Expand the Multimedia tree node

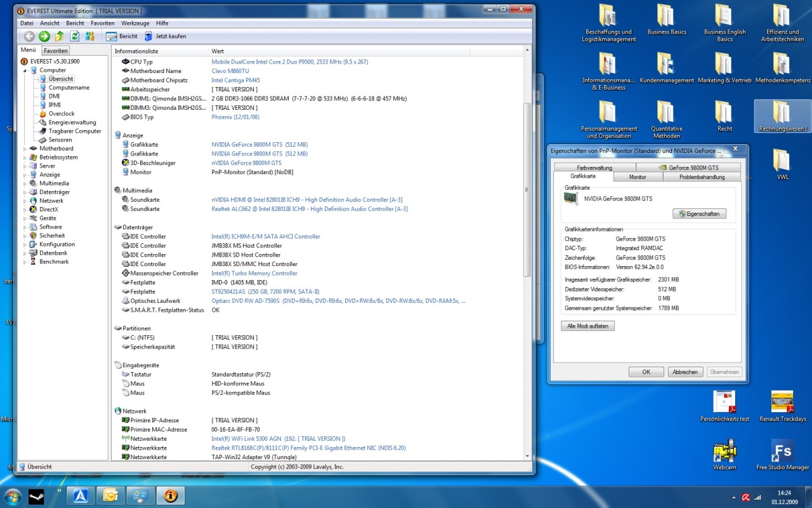click(25, 184)
